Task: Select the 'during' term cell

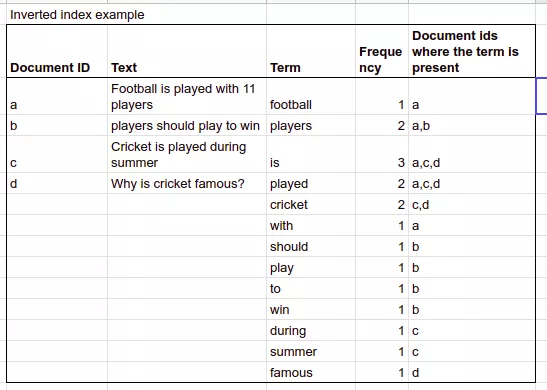Action: (311, 330)
